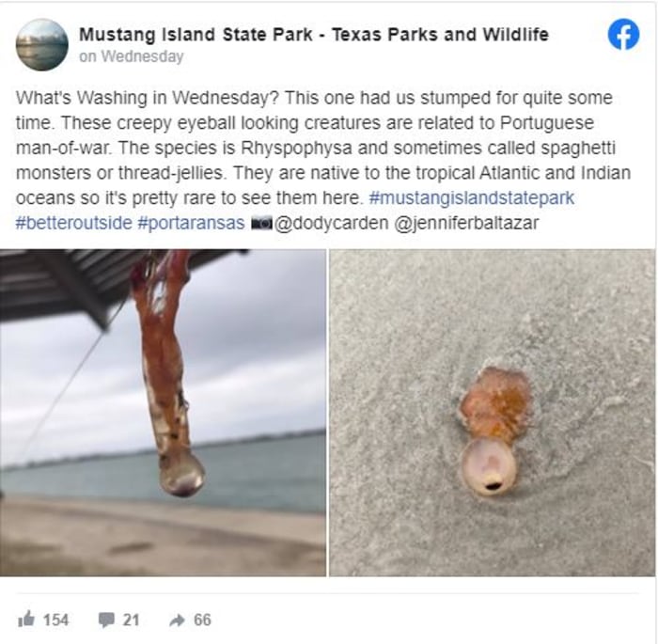Click the thumbs-up like icon
This screenshot has width=658, height=644.
coord(26,620)
